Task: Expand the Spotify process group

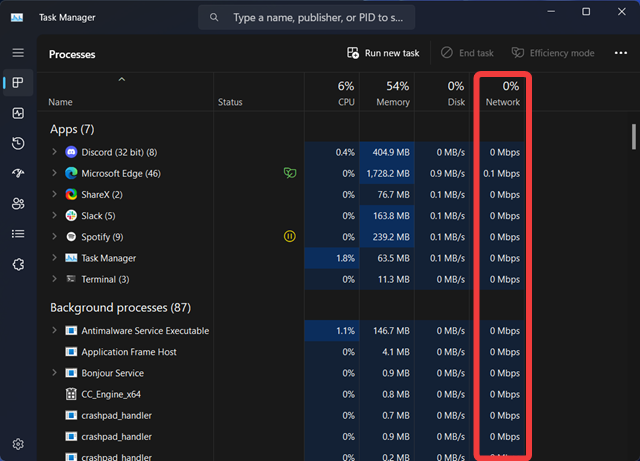Action: click(x=54, y=237)
